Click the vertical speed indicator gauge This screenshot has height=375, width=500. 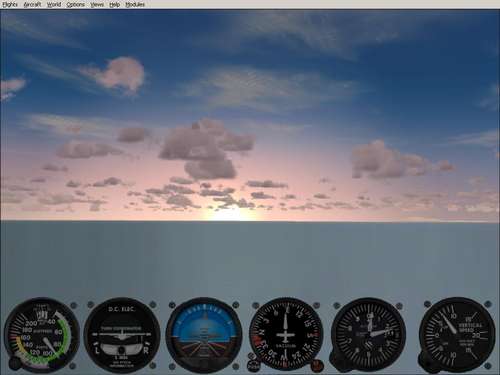point(457,335)
